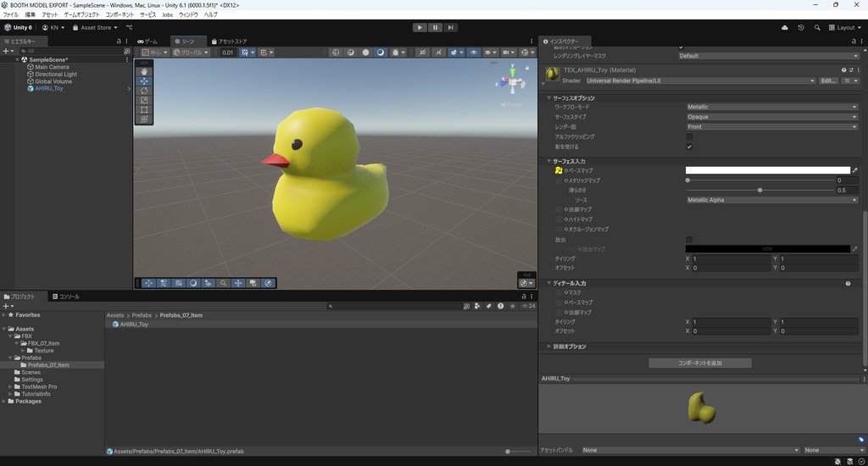Open the ゲームオブジェクト menu
868x466 pixels.
click(81, 15)
